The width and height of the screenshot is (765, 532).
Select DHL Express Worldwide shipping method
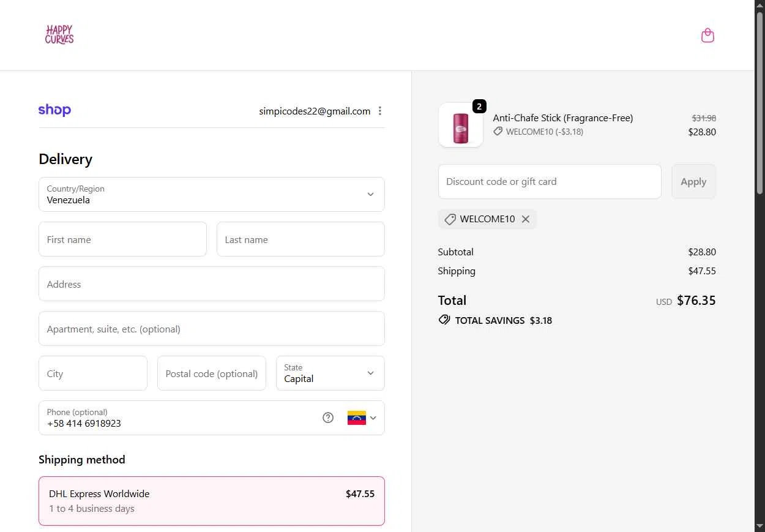(212, 501)
